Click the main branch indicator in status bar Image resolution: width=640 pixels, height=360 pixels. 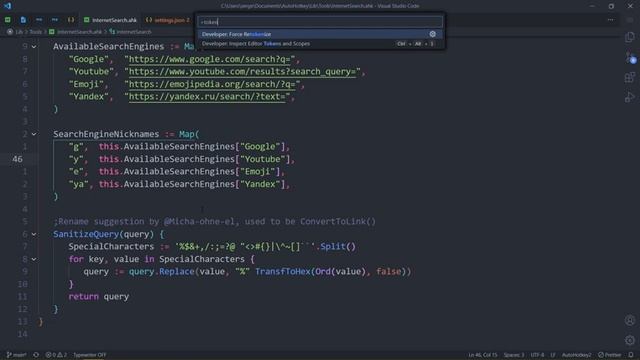pyautogui.click(x=16, y=355)
